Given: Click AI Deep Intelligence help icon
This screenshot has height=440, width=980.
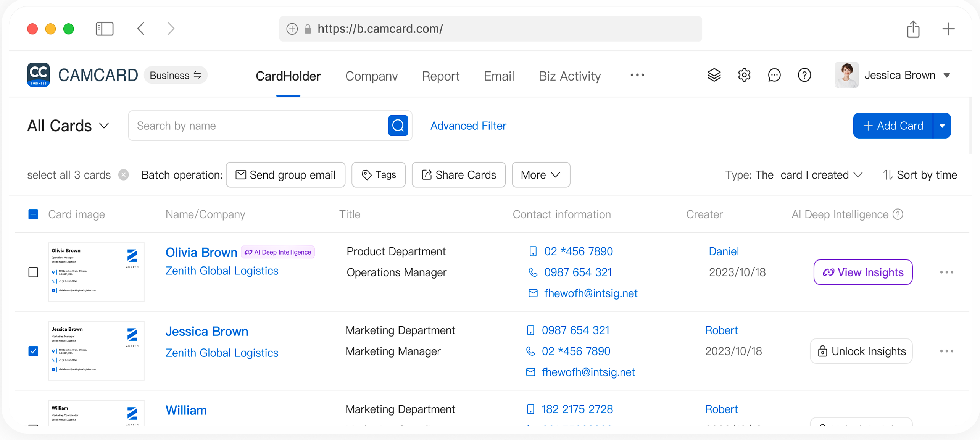Looking at the screenshot, I should (898, 214).
